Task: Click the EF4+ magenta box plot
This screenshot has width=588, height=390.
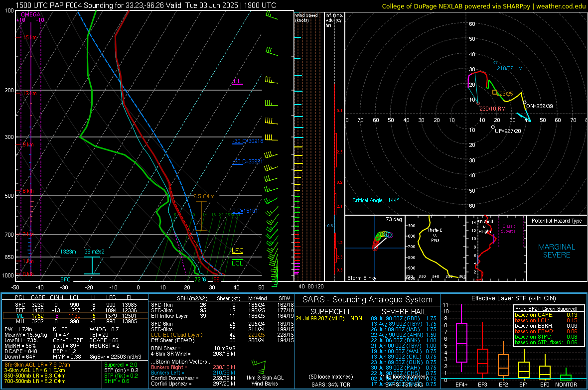Action: point(461,338)
